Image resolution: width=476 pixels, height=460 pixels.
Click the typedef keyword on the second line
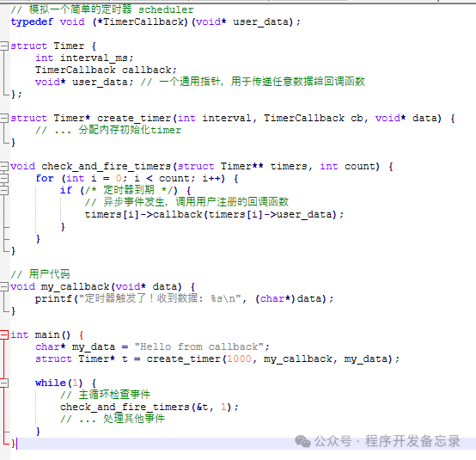click(x=32, y=22)
